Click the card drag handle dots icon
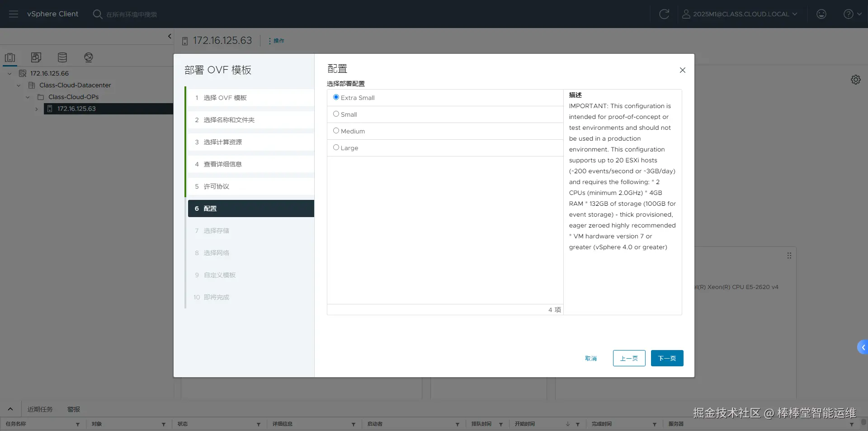The height and width of the screenshot is (431, 868). click(789, 256)
